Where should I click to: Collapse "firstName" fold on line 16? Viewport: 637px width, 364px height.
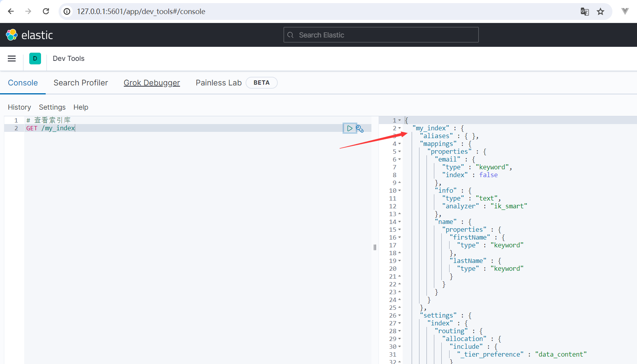tap(400, 238)
